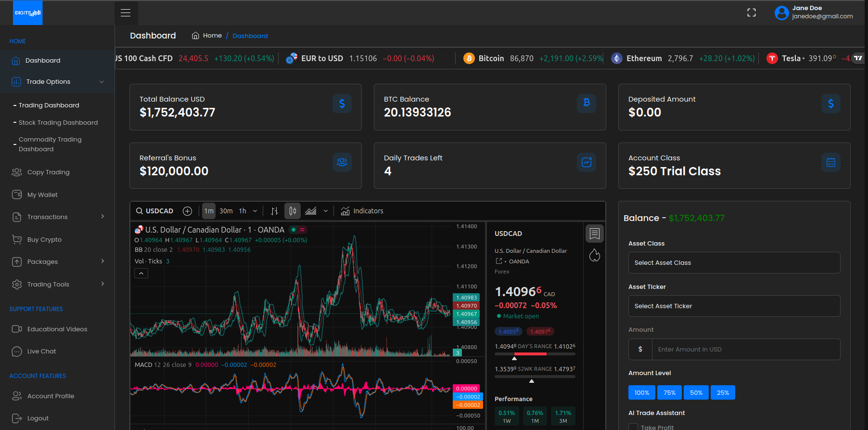Image resolution: width=868 pixels, height=430 pixels.
Task: Select the 30m chart interval
Action: 226,211
